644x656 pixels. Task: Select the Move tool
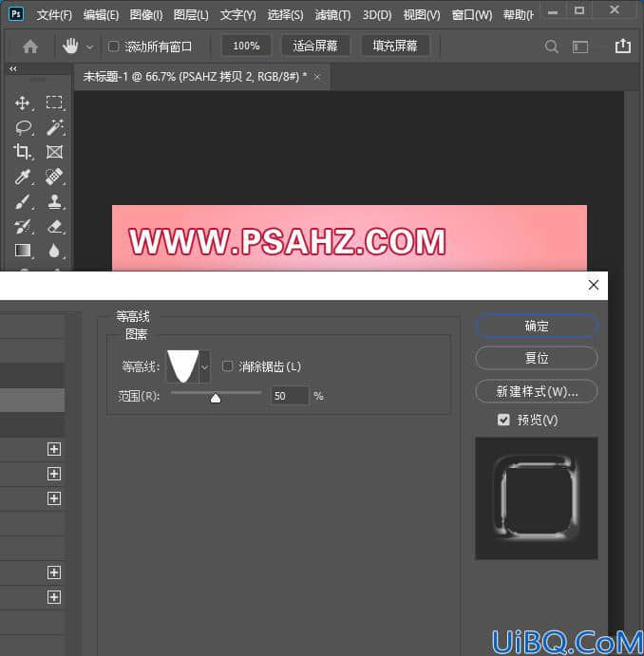click(x=22, y=103)
